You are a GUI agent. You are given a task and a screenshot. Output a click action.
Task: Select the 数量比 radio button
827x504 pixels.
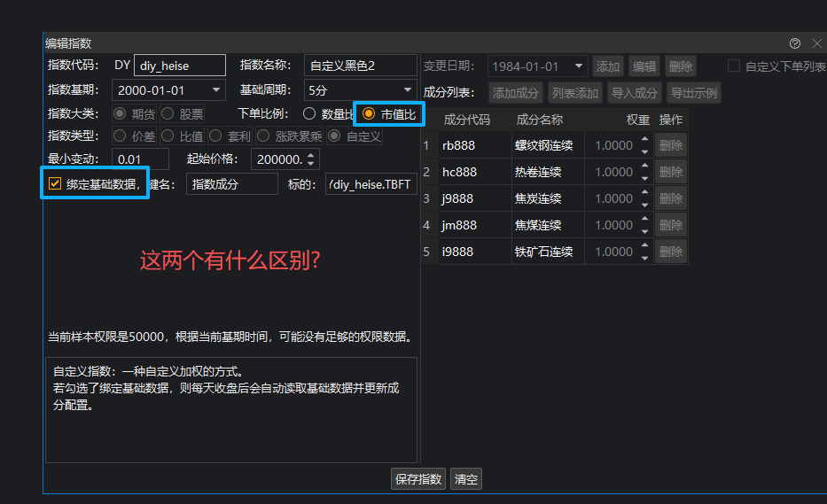coord(309,113)
